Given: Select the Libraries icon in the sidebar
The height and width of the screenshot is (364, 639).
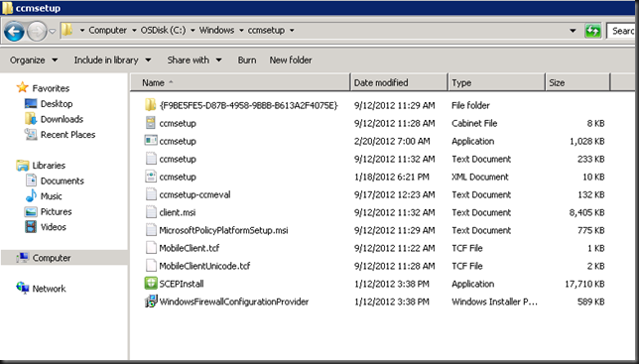Looking at the screenshot, I should 23,165.
